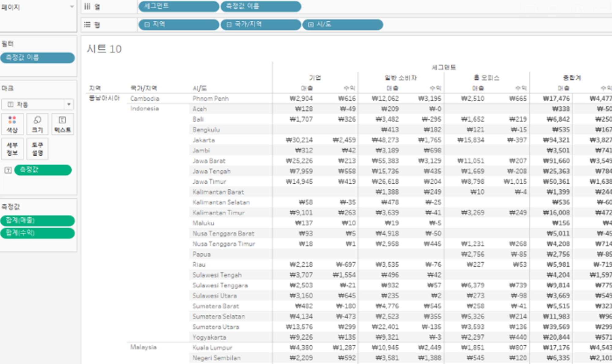Click the 세부 정보 (Detail) mark card
This screenshot has width=612, height=364.
[12, 149]
